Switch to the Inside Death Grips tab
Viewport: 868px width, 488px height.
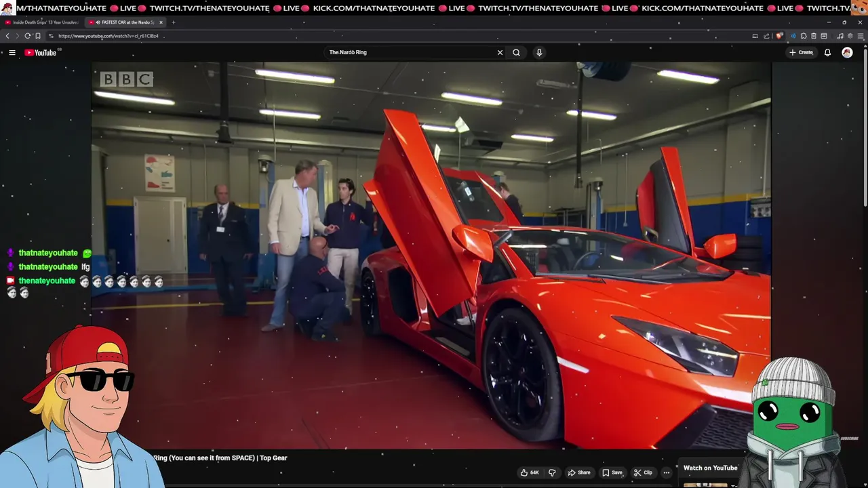coord(42,22)
